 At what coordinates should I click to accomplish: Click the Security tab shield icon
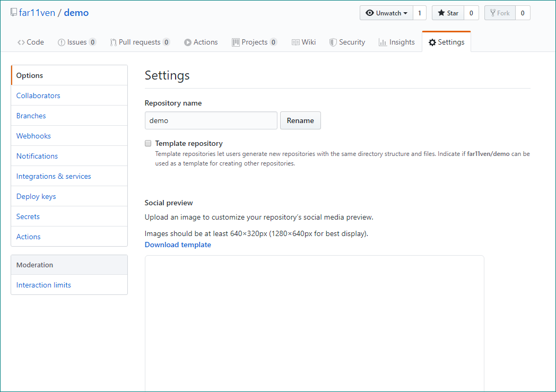[333, 42]
